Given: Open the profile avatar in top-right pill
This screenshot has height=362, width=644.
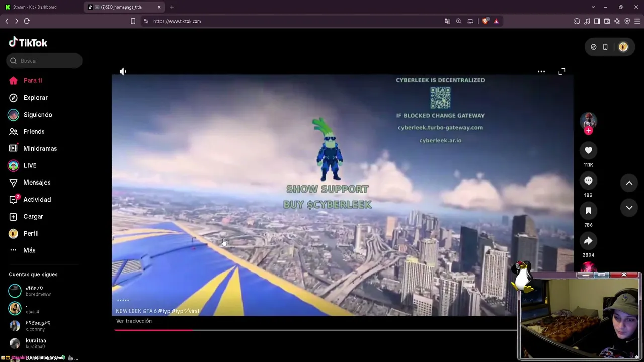Looking at the screenshot, I should [623, 47].
